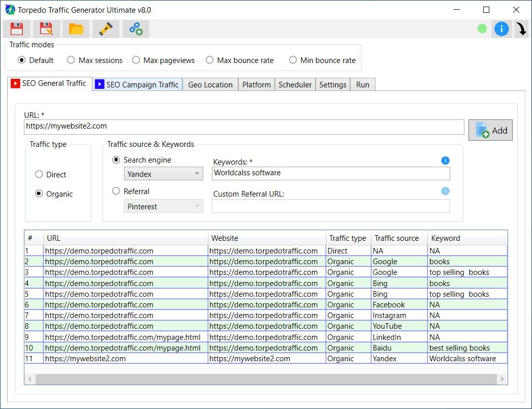Click the Yandex cell in row 11
The image size is (532, 409).
click(399, 359)
